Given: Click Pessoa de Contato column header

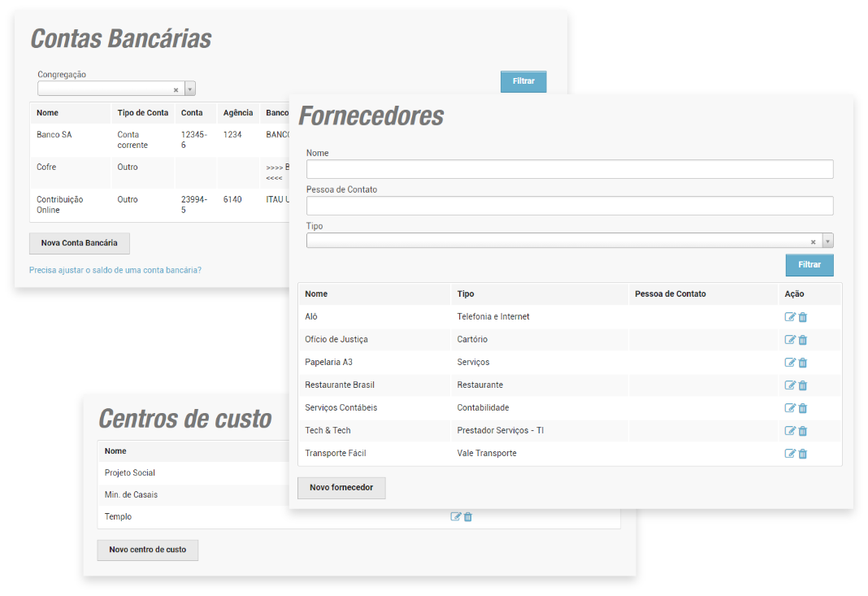Looking at the screenshot, I should coord(671,294).
